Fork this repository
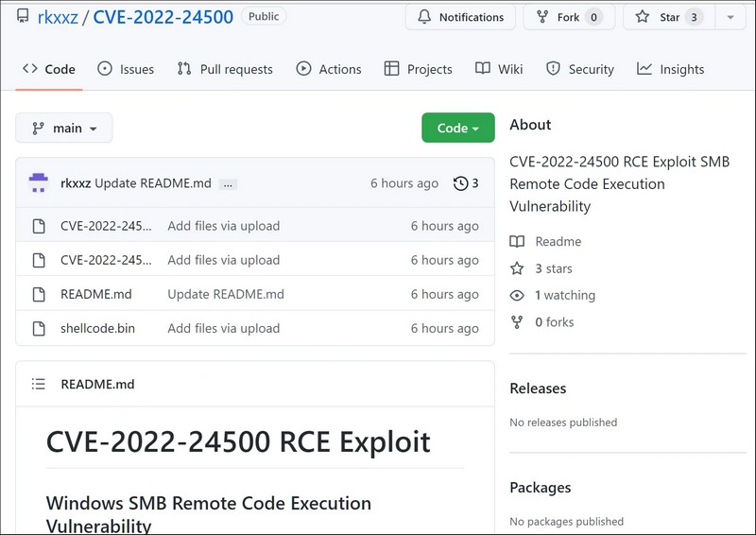Screen dimensions: 756x535 pos(568,17)
